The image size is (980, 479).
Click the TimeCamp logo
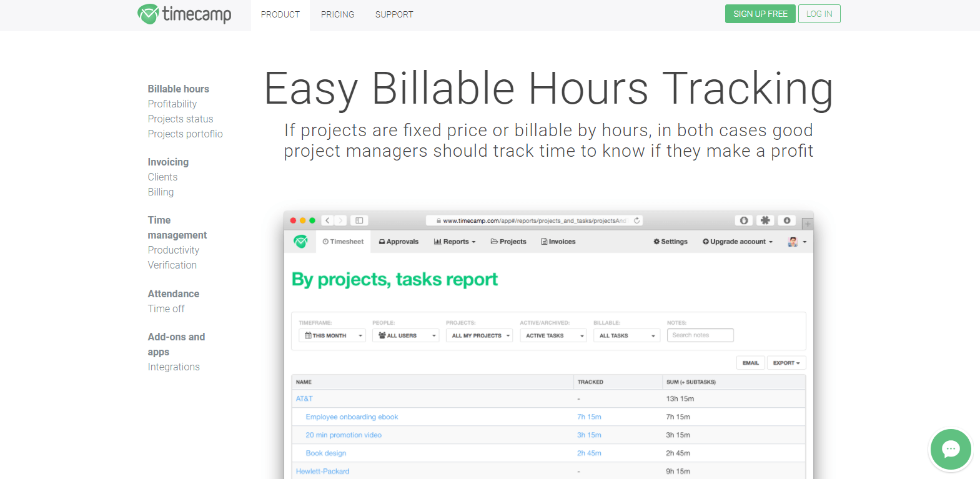184,14
